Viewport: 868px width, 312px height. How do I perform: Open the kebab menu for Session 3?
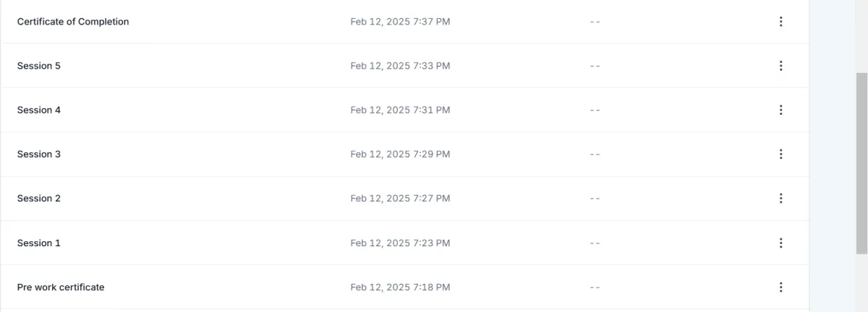tap(780, 154)
